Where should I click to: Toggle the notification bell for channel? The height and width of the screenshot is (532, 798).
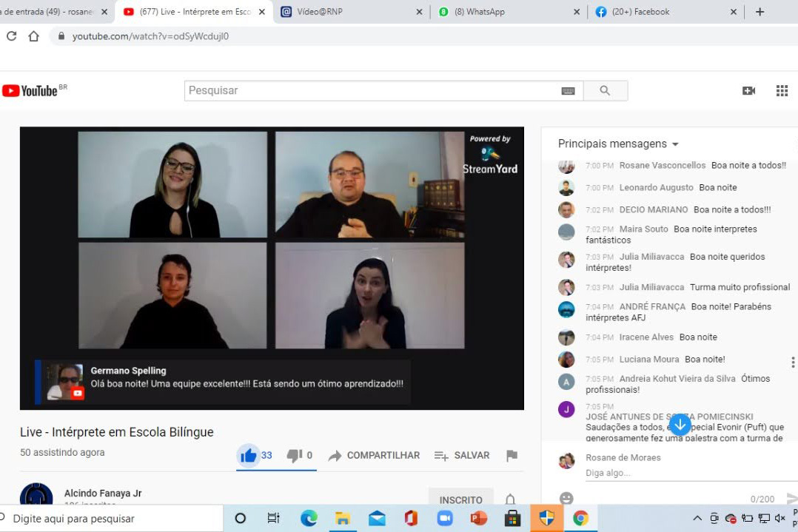pyautogui.click(x=510, y=500)
